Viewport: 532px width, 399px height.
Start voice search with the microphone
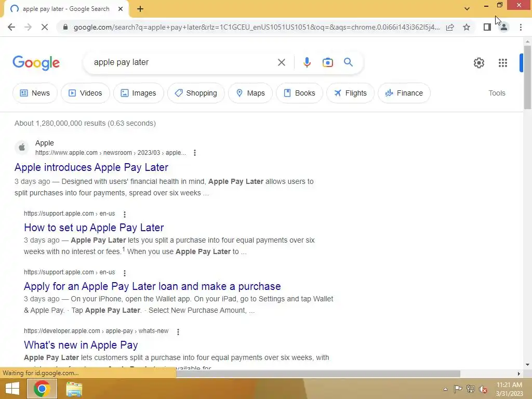click(307, 62)
